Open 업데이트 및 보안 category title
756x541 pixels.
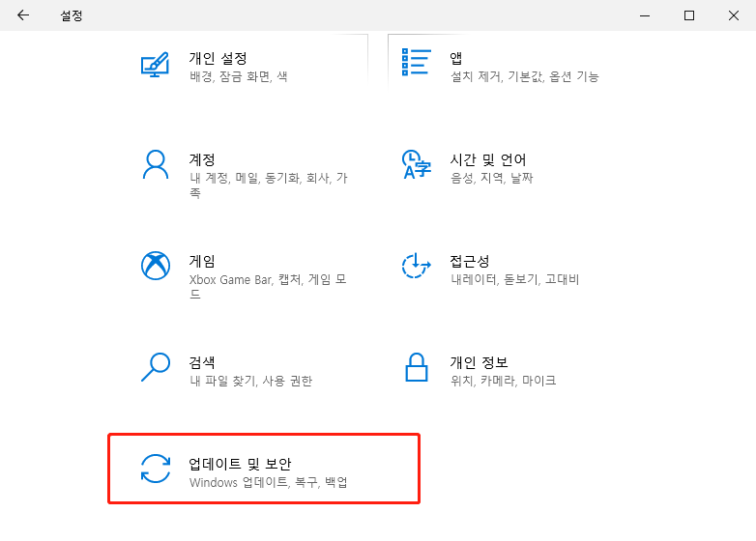[x=240, y=464]
